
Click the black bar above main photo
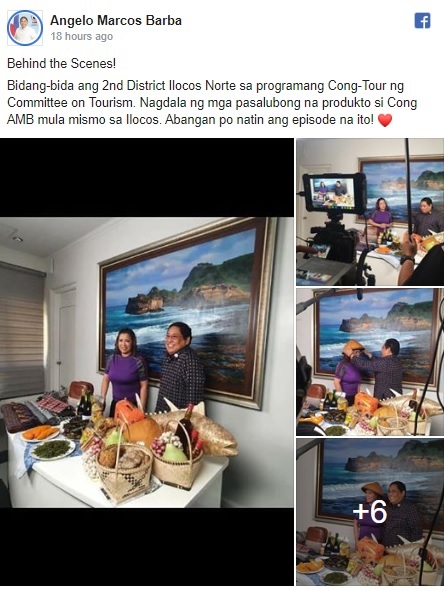[147, 178]
